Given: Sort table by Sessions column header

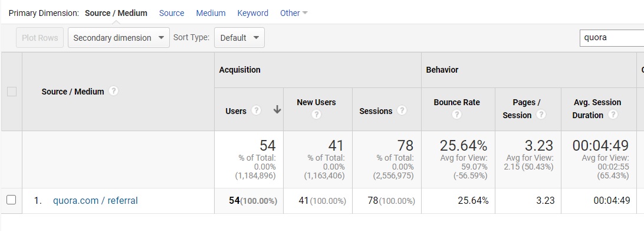Looking at the screenshot, I should coord(376,111).
